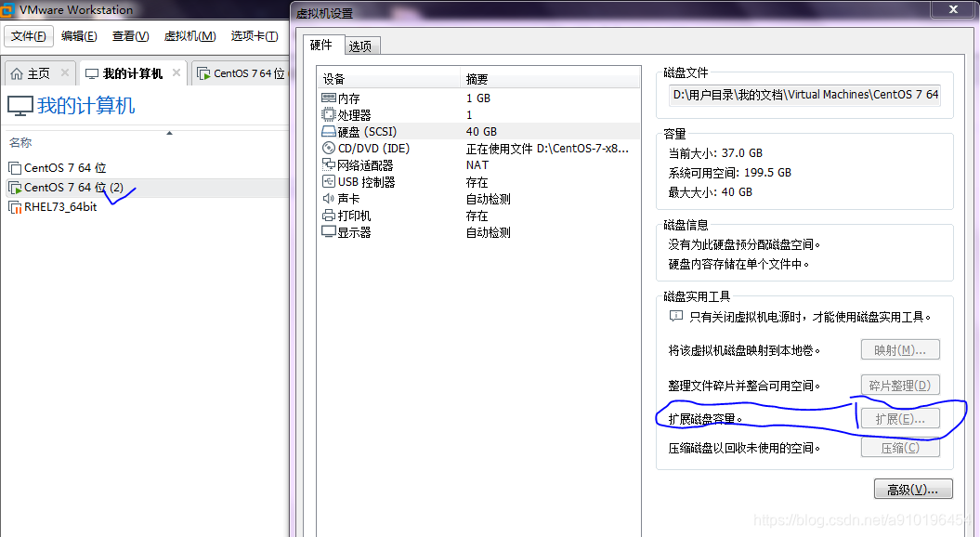Open the 文件(F) menu
The width and height of the screenshot is (980, 537).
29,36
